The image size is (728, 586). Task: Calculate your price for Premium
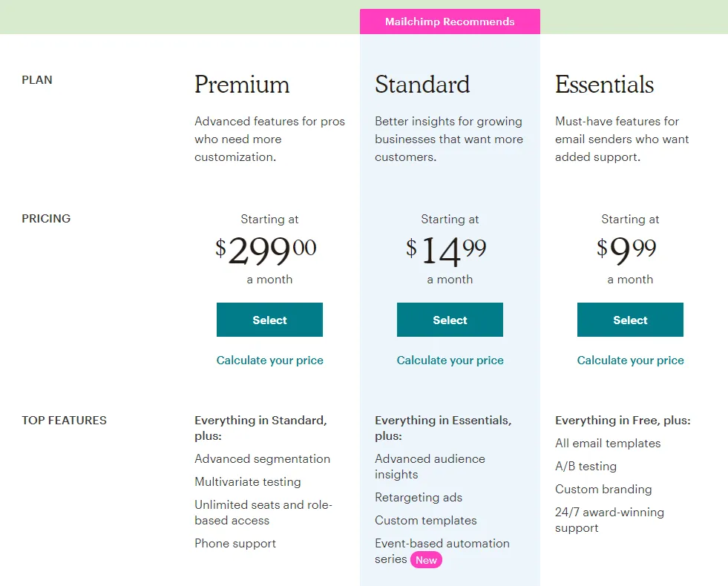pos(269,361)
